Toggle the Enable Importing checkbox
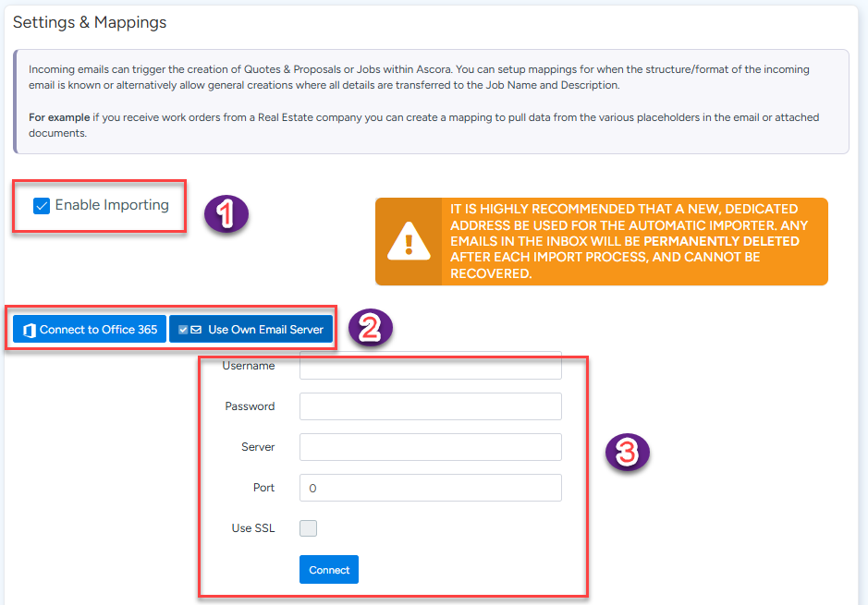868x605 pixels. tap(42, 206)
